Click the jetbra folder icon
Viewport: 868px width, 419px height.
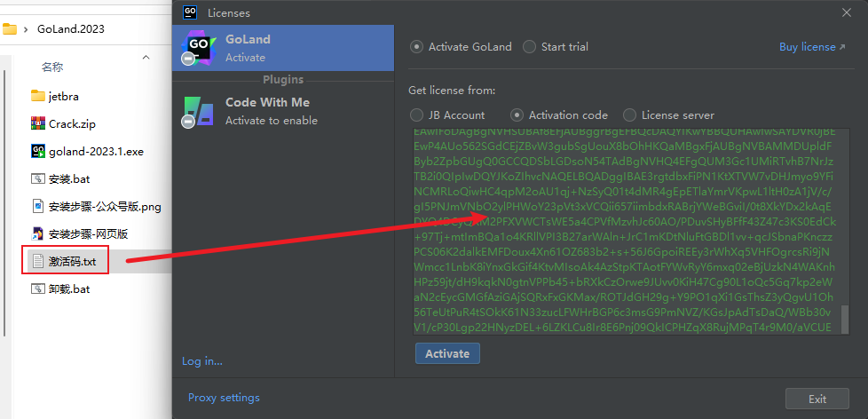click(37, 96)
